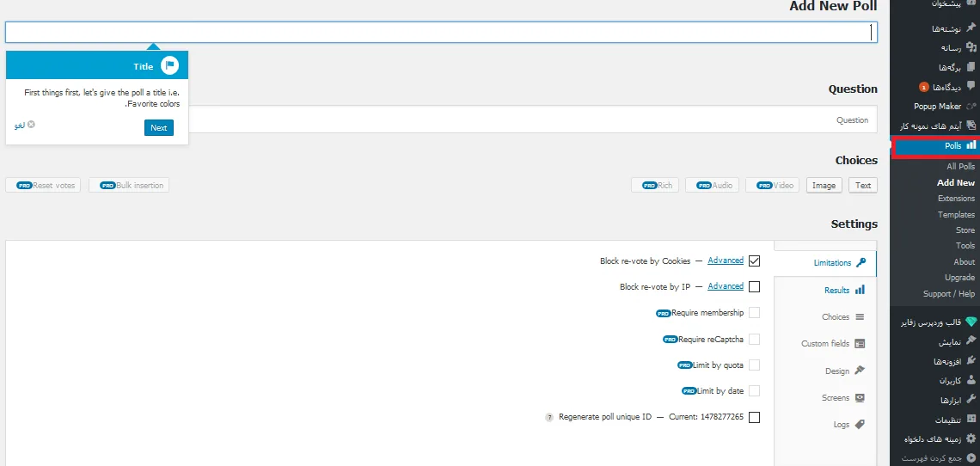This screenshot has height=466, width=980.
Task: Tick the Require reCaptcha checkbox
Action: 755,339
